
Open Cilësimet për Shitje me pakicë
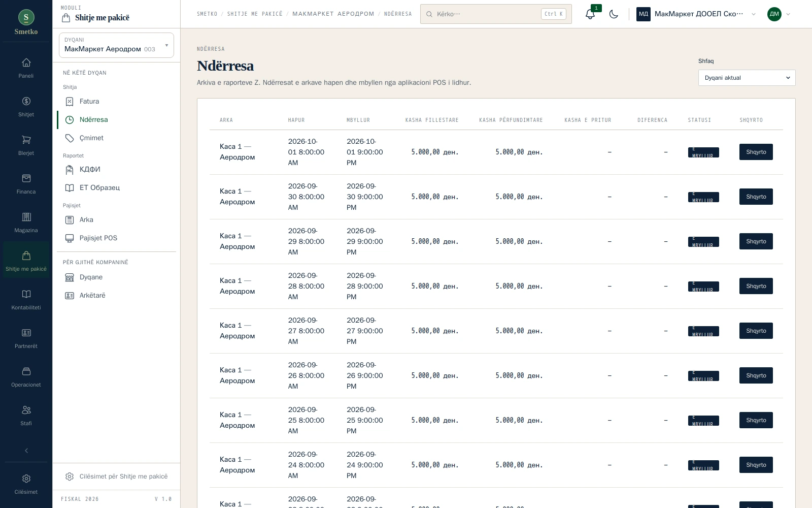tap(116, 477)
